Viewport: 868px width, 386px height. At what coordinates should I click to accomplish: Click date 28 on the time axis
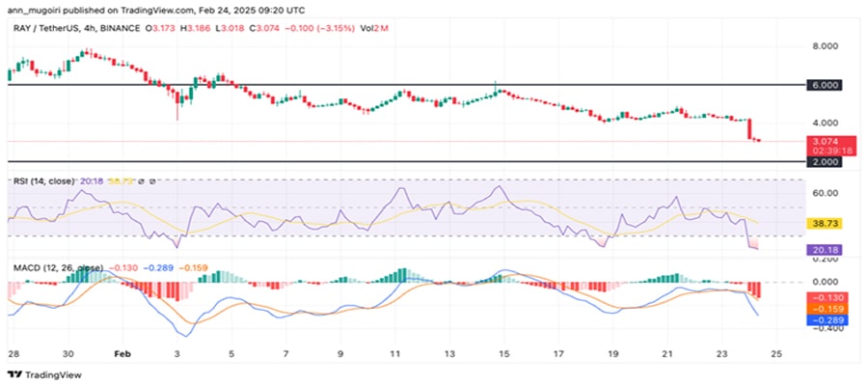click(x=12, y=354)
